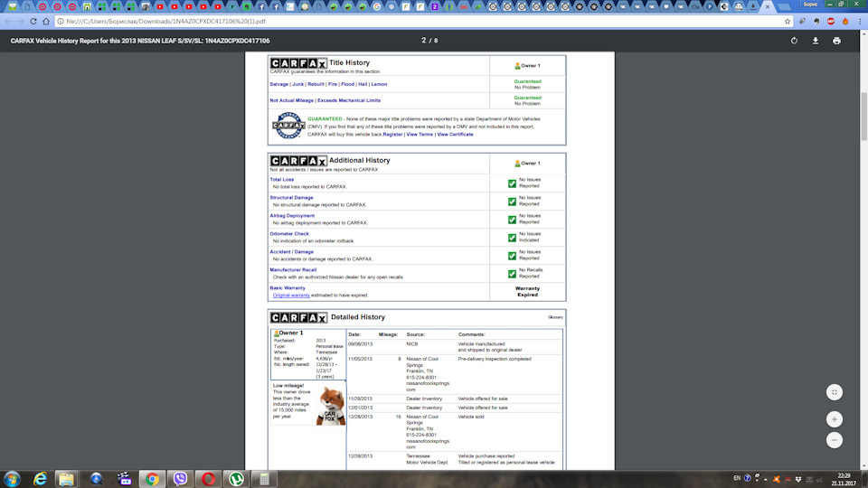Go back in browser history
This screenshot has width=868, height=488.
(x=8, y=21)
